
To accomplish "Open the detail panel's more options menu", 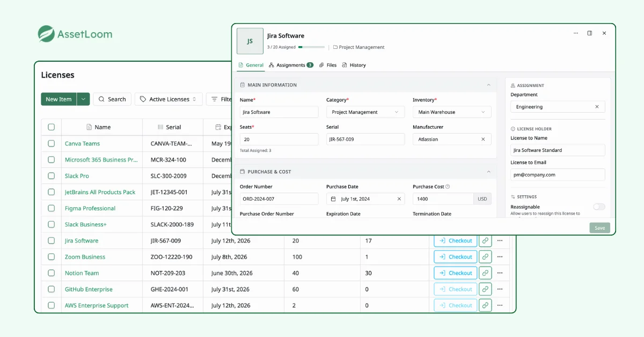I will [x=576, y=33].
